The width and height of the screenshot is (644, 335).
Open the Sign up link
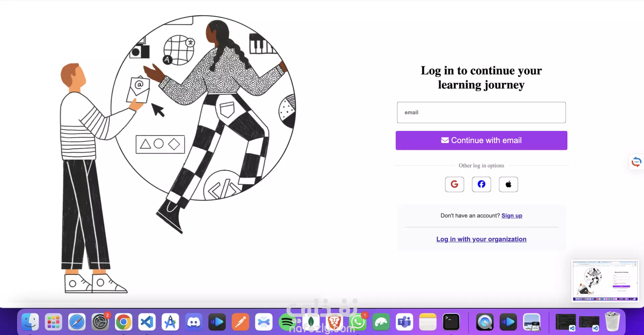[x=512, y=216]
